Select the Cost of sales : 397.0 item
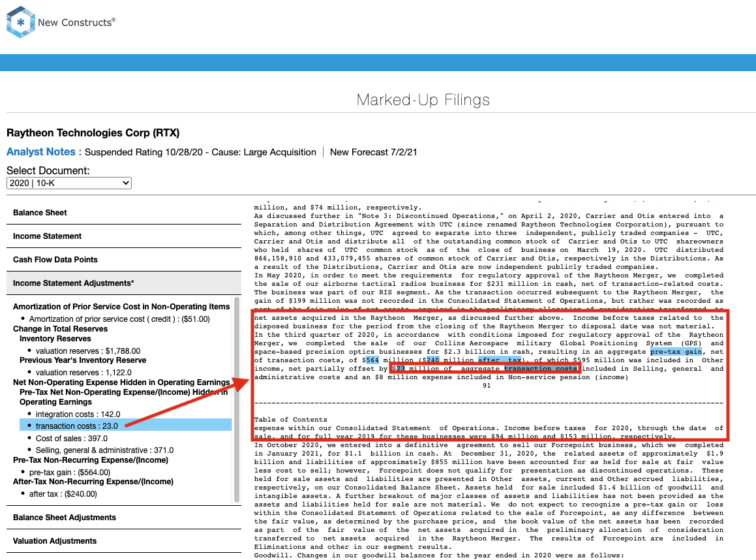This screenshot has height=560, width=756. tap(71, 439)
